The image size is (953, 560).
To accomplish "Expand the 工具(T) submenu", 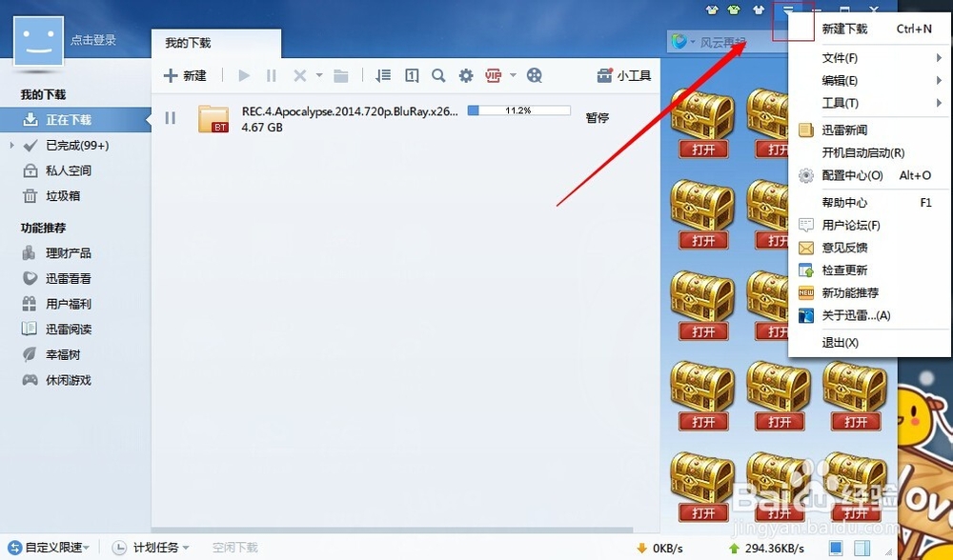I will [x=870, y=103].
